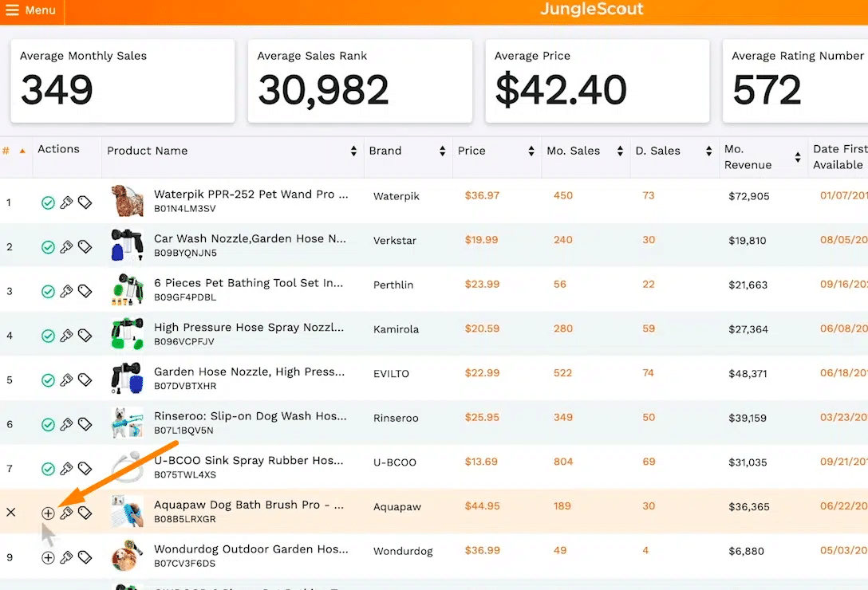Sort by Mo. Sales column arrows
The image size is (868, 590).
tap(619, 151)
